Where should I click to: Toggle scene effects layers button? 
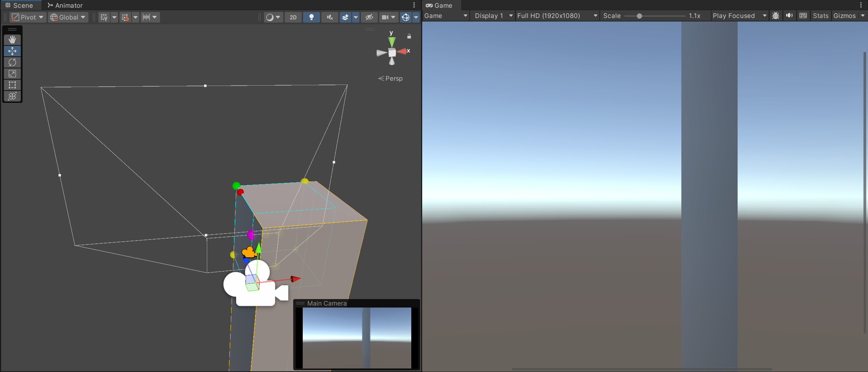point(346,17)
